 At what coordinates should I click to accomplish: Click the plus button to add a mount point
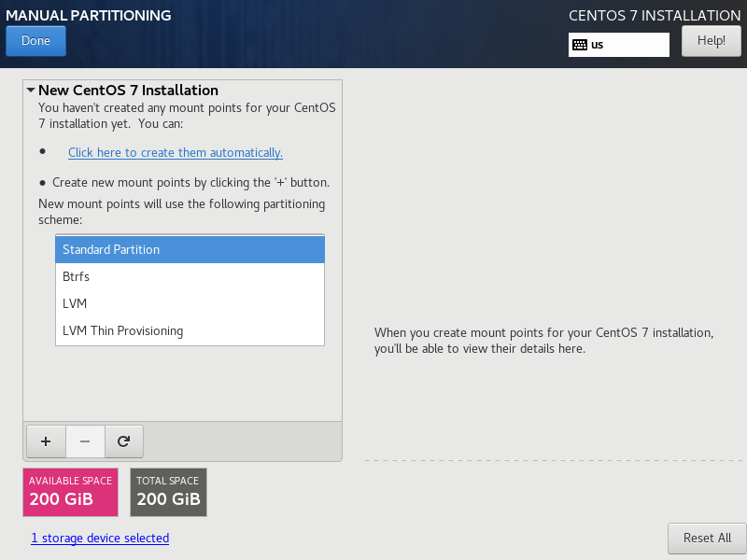[46, 441]
